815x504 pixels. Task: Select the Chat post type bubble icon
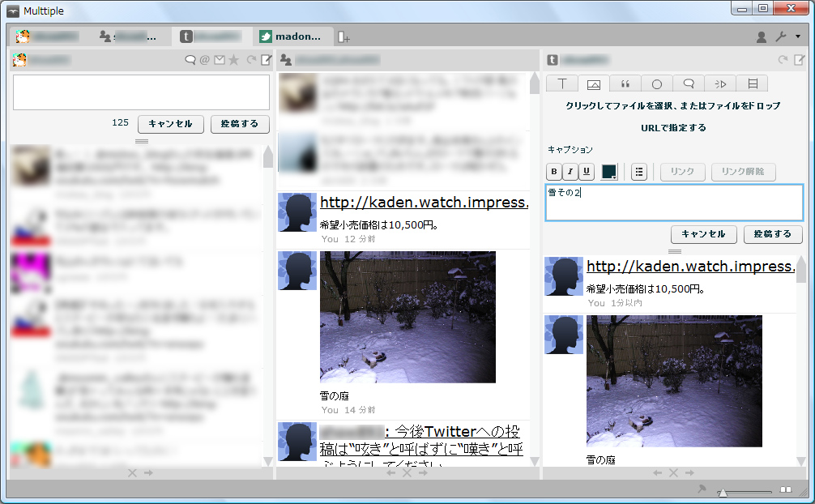[x=687, y=83]
